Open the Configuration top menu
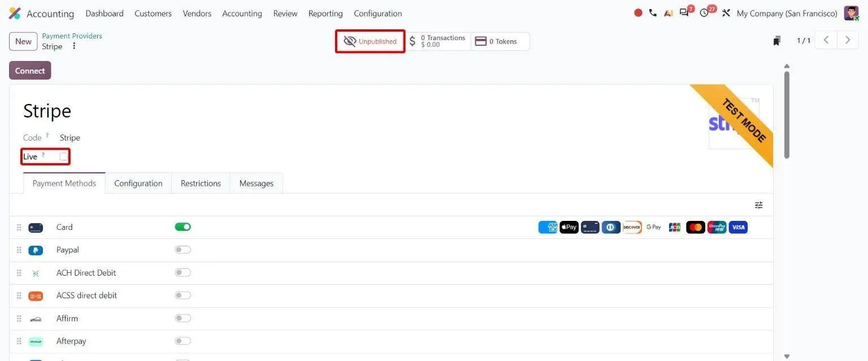The height and width of the screenshot is (361, 868). (x=378, y=14)
